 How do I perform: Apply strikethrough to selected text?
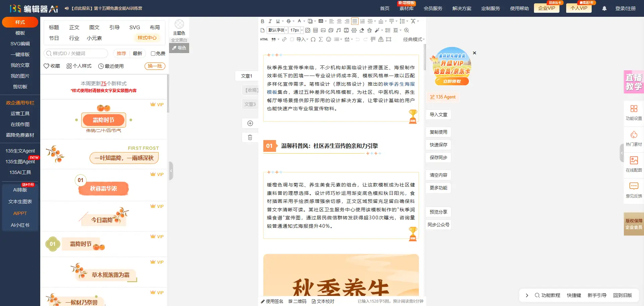288,21
